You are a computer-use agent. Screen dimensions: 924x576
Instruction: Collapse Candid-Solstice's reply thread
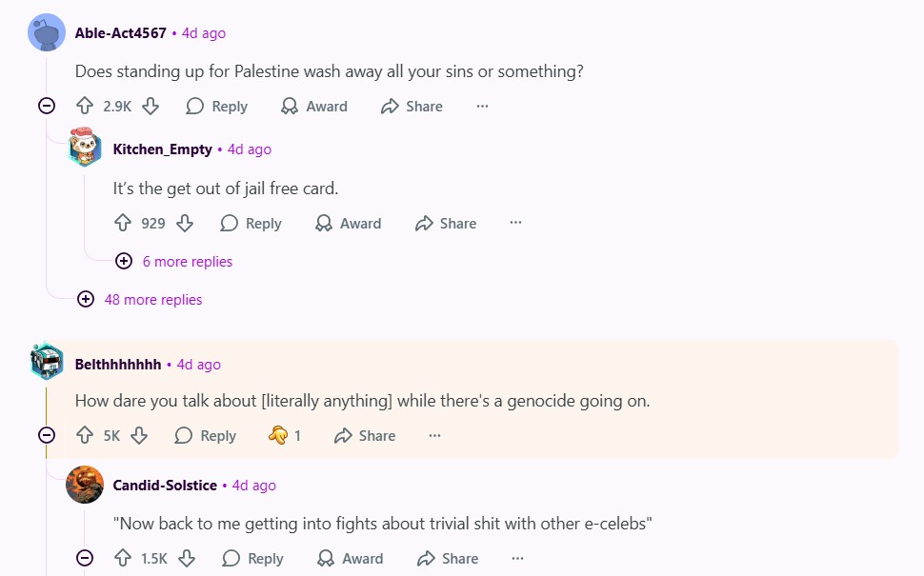point(85,559)
